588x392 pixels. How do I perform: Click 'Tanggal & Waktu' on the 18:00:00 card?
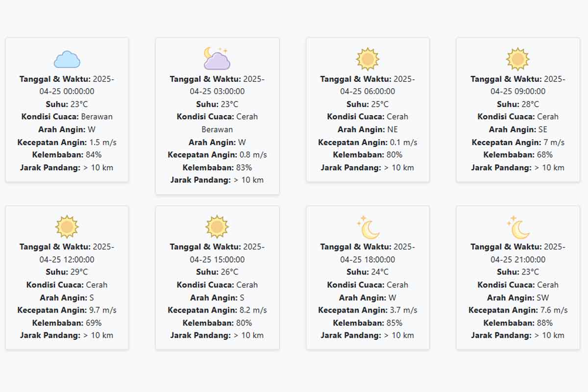click(x=356, y=247)
